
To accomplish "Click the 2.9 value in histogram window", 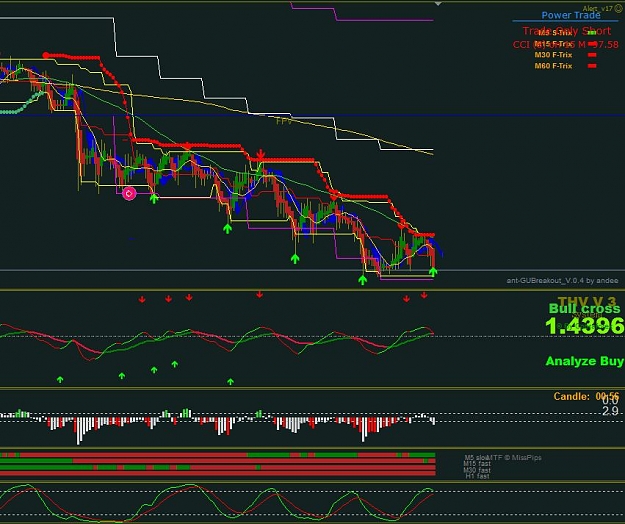I will point(611,411).
